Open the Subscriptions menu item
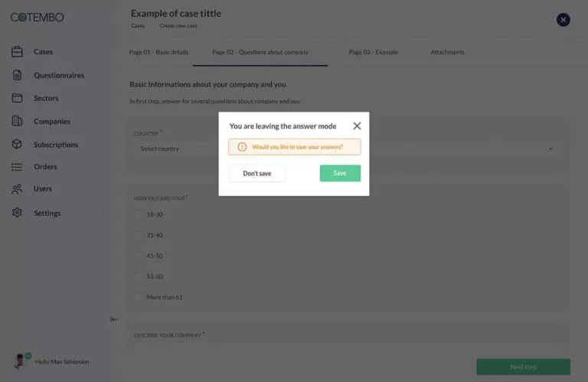The width and height of the screenshot is (588, 382). [x=56, y=145]
